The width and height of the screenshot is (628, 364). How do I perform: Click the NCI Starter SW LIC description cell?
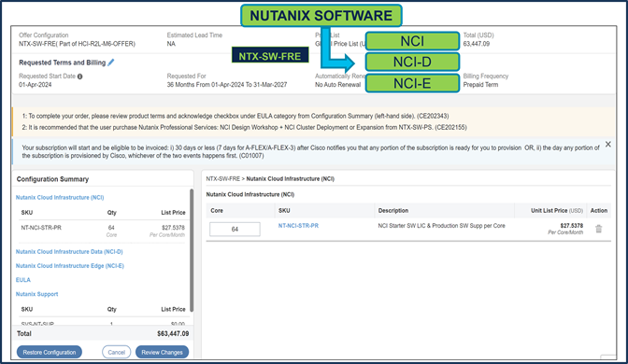pyautogui.click(x=441, y=226)
